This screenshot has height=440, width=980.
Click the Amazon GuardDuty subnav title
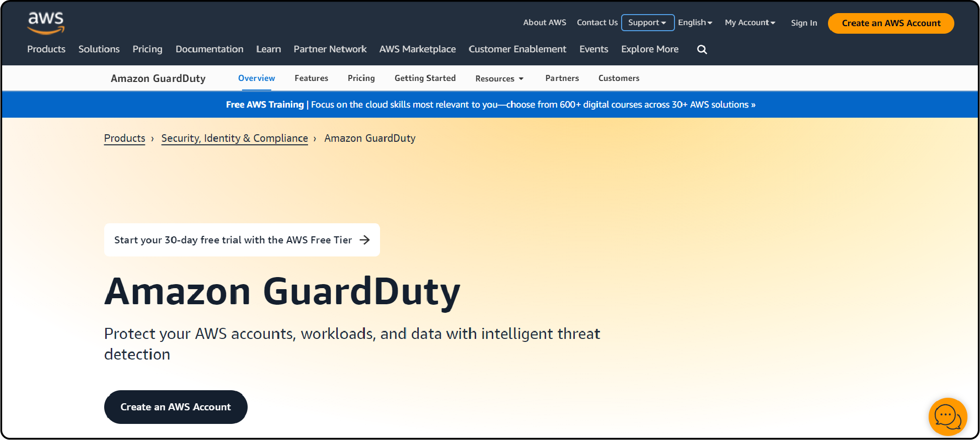click(x=158, y=78)
